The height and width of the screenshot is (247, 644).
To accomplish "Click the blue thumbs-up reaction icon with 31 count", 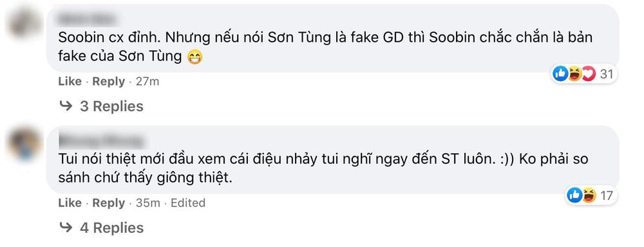I will click(560, 74).
